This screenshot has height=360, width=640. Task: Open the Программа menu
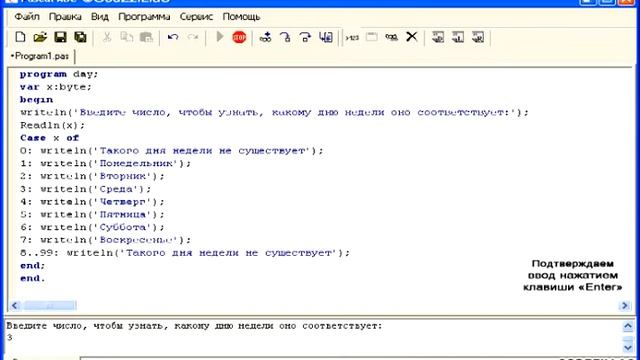144,17
